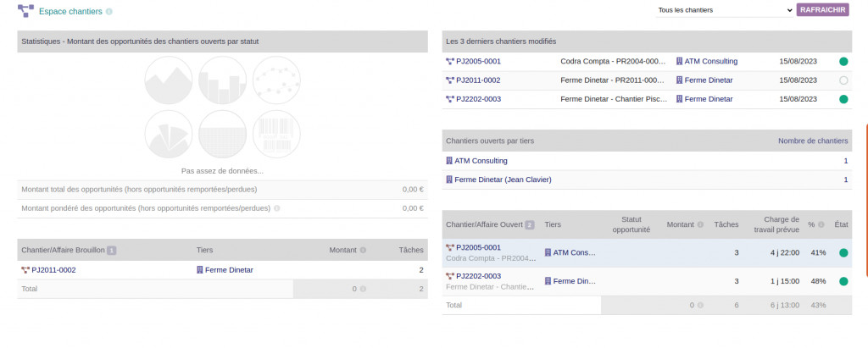The image size is (868, 348).
Task: Click the info icon beside Espace chantiers
Action: click(109, 13)
